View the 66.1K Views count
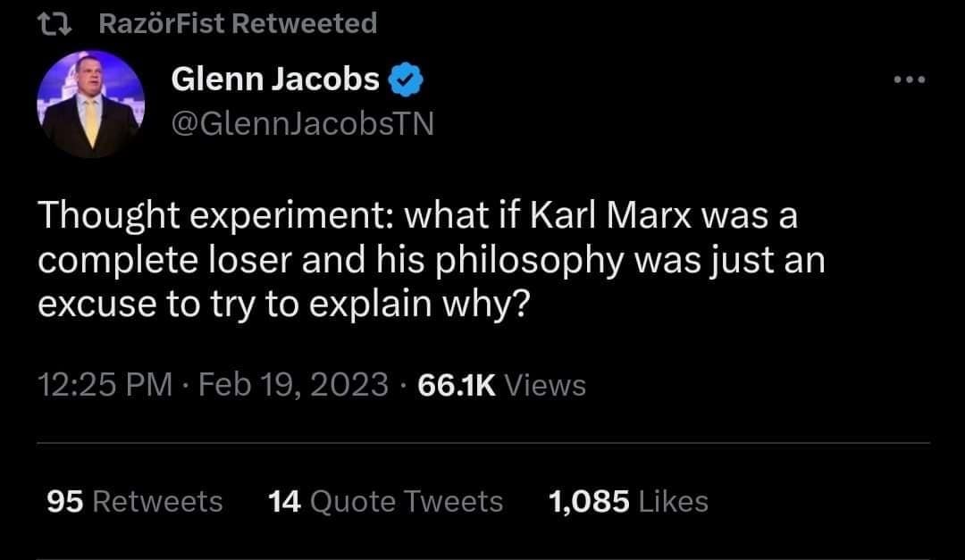Image resolution: width=965 pixels, height=560 pixels. (x=502, y=385)
